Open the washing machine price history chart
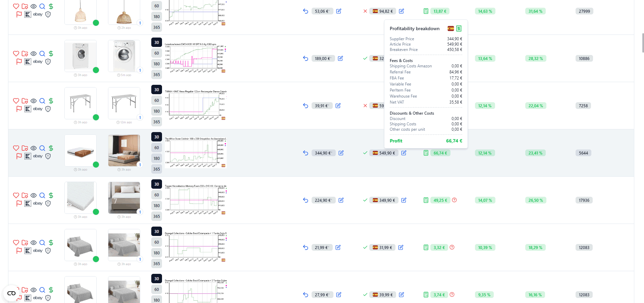Viewport: 644px width, 303px height. (x=196, y=58)
